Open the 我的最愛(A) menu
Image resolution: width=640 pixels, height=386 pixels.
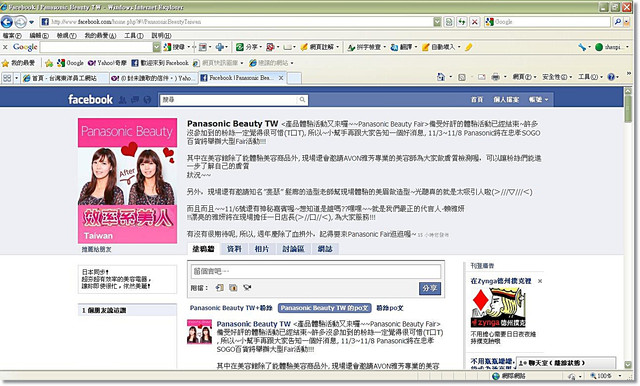(x=100, y=35)
